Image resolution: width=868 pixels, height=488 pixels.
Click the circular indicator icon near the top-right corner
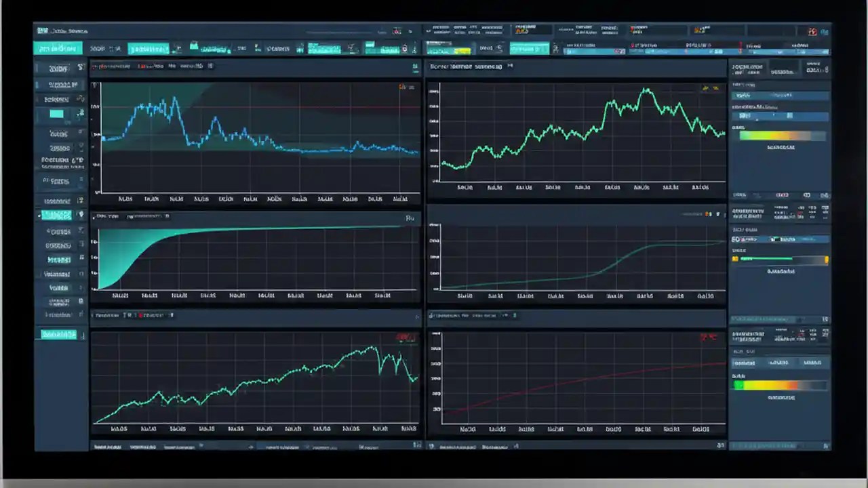[812, 31]
